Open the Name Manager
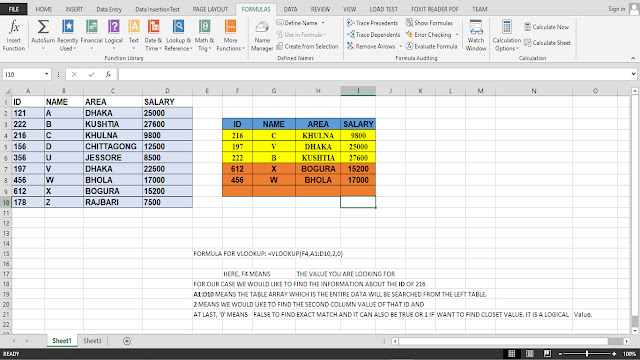This screenshot has width=640, height=360. pyautogui.click(x=262, y=36)
